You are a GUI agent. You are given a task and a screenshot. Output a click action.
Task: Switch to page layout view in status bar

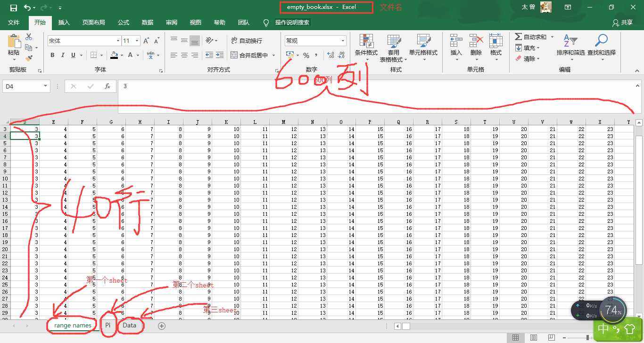tap(534, 337)
